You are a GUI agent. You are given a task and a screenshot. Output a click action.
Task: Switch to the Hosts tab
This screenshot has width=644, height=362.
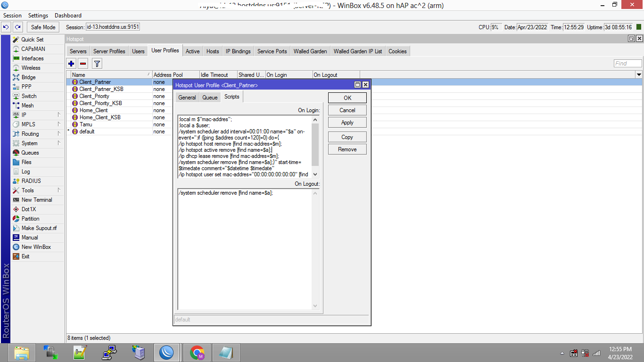tap(213, 51)
